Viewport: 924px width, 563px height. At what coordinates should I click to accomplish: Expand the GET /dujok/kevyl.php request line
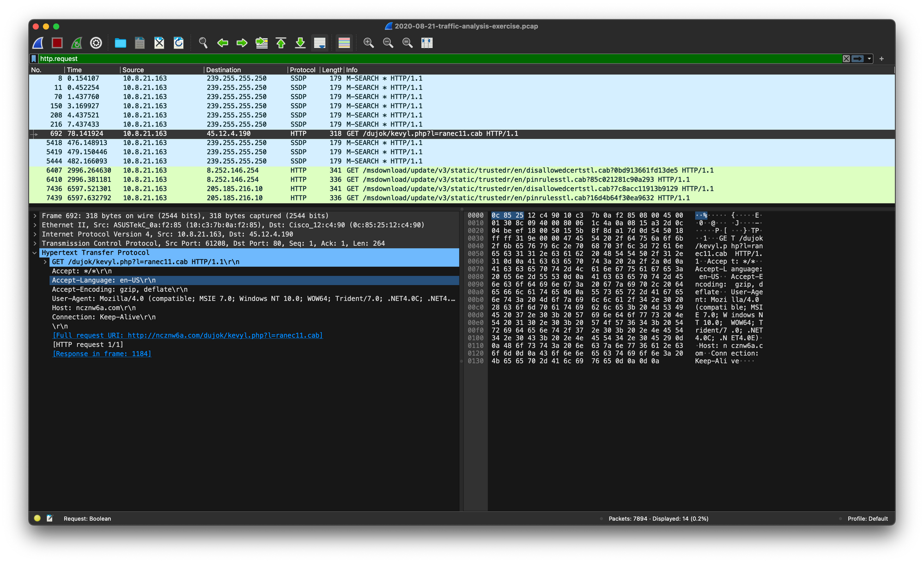45,262
